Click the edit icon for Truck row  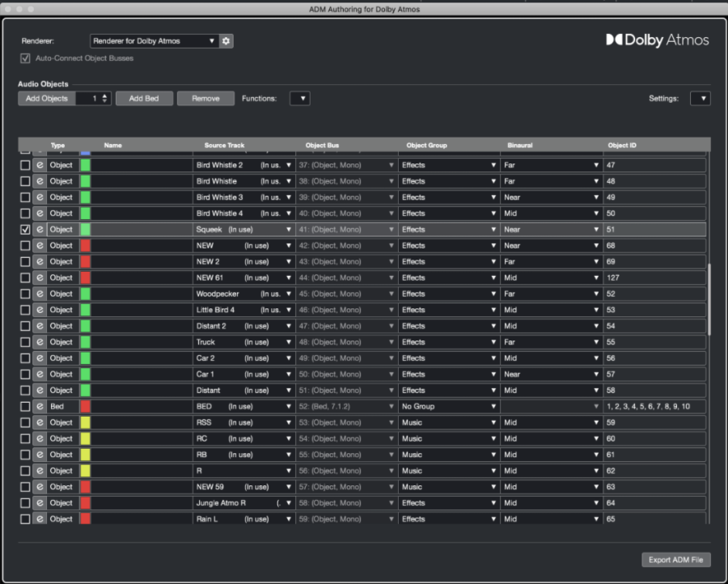[40, 342]
